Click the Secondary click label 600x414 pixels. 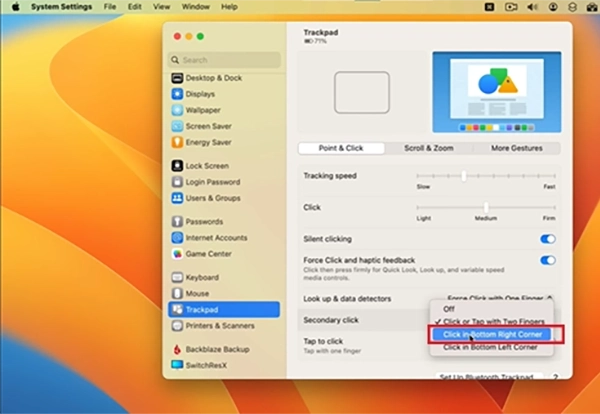pos(331,320)
